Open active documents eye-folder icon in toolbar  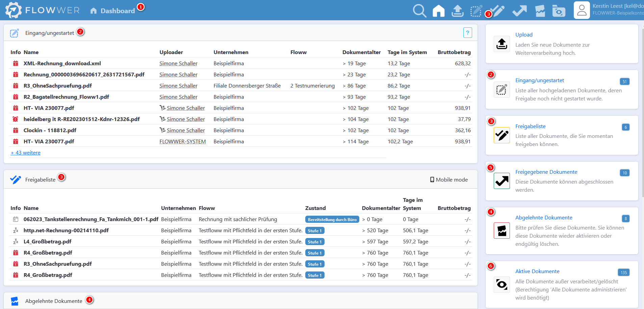click(x=559, y=11)
